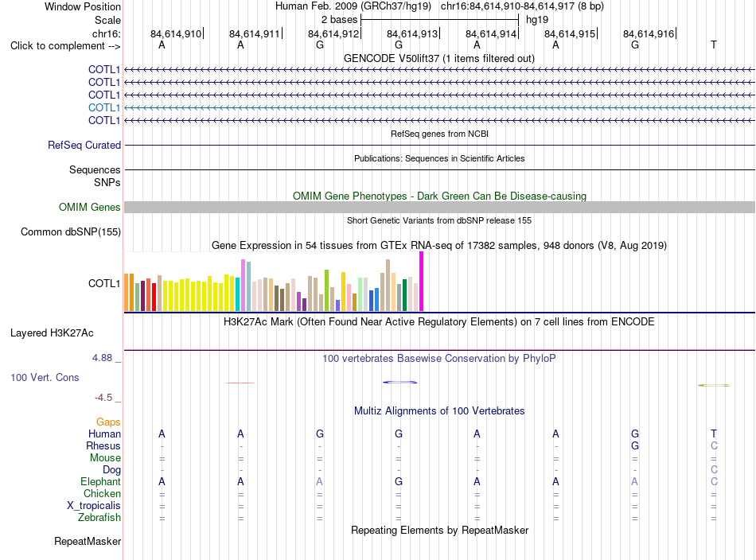756x560 pixels.
Task: Click the Mouse species label
Action: coord(105,458)
